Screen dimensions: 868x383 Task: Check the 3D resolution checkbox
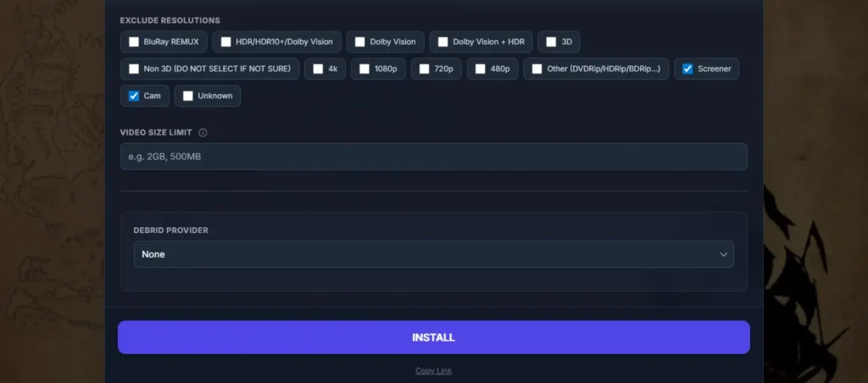[x=552, y=42]
